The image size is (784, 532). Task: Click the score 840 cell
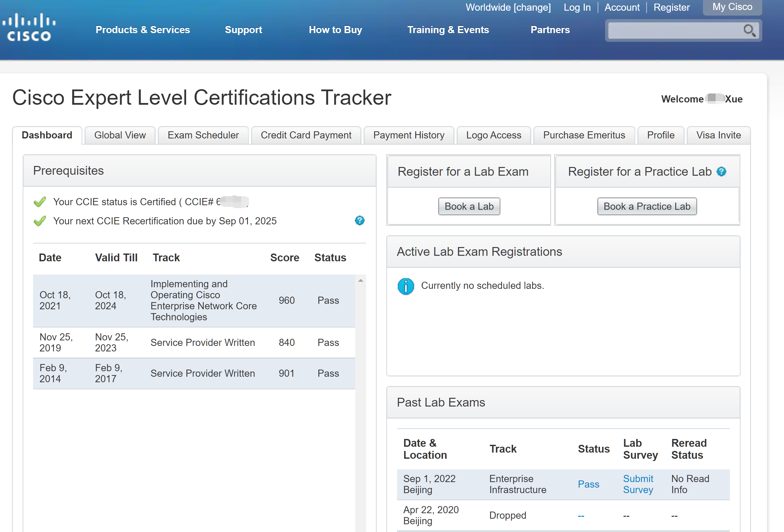click(x=287, y=342)
